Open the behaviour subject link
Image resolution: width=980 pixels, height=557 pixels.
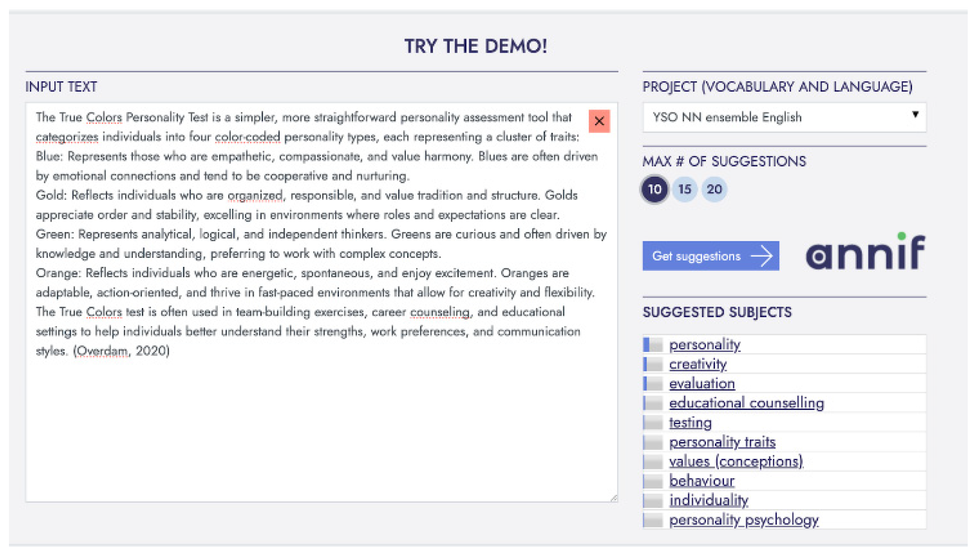tap(702, 480)
